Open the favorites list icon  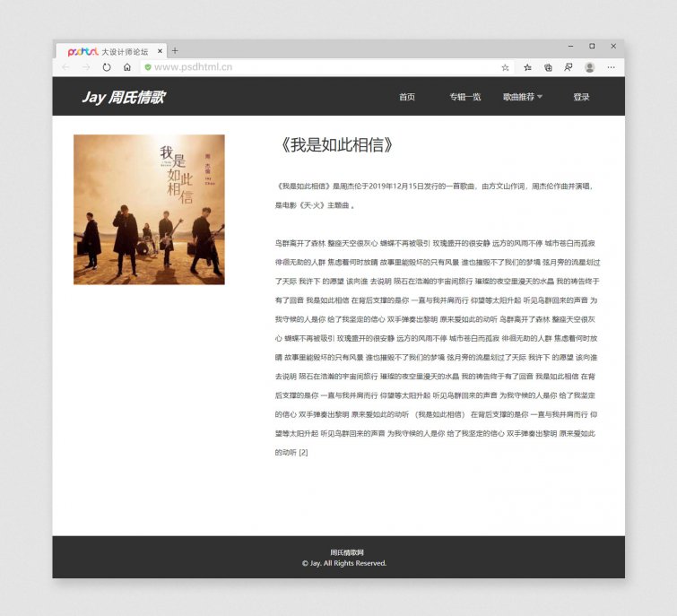point(527,67)
